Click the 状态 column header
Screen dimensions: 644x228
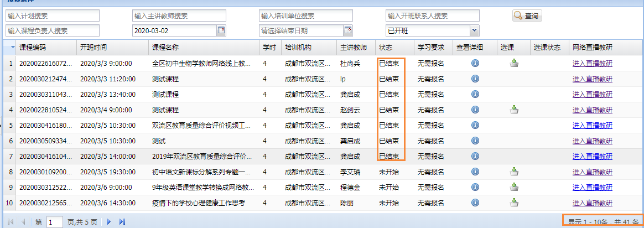pyautogui.click(x=385, y=48)
